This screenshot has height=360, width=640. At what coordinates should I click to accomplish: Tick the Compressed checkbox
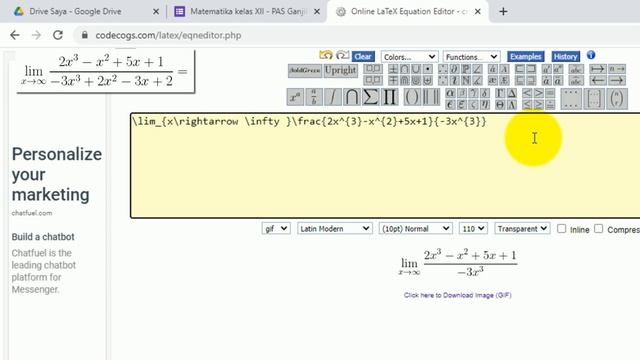click(598, 229)
